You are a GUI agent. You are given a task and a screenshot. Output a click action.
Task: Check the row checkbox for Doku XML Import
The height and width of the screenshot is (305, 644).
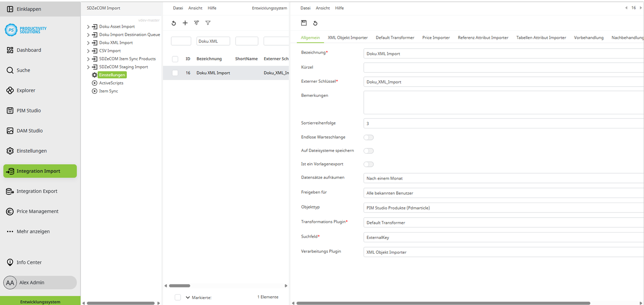pos(175,73)
